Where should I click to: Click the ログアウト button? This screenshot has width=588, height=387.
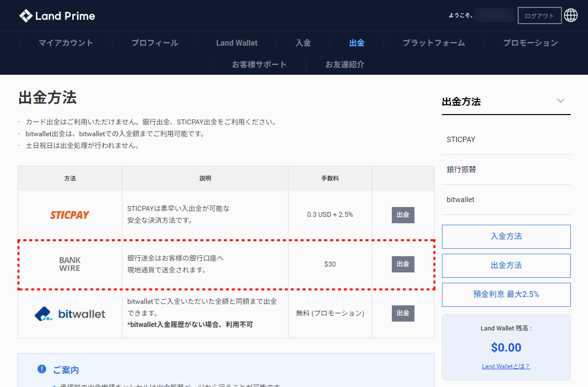pyautogui.click(x=540, y=16)
